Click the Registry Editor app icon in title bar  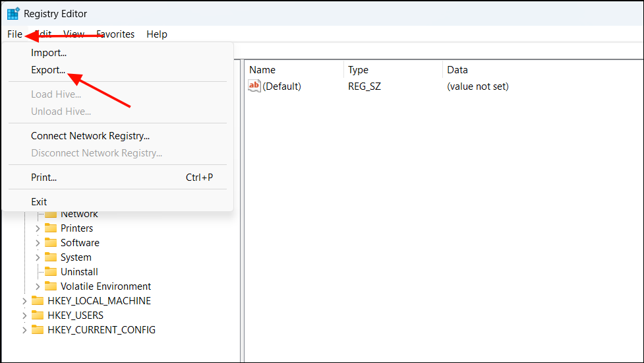tap(13, 14)
